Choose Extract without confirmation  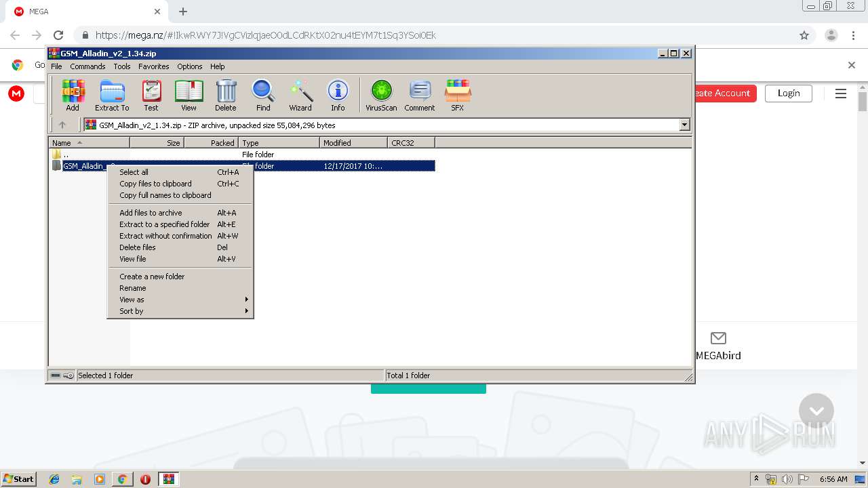click(x=180, y=236)
